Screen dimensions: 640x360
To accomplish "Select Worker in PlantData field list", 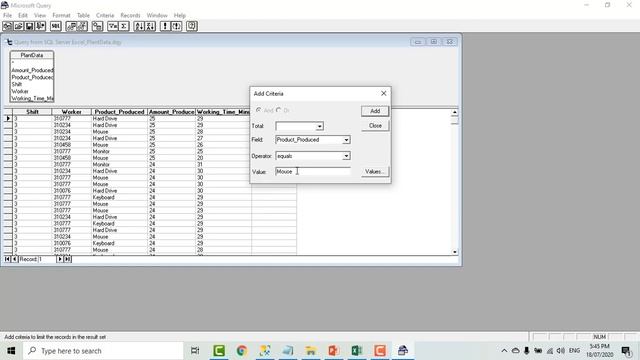I will (x=32, y=91).
